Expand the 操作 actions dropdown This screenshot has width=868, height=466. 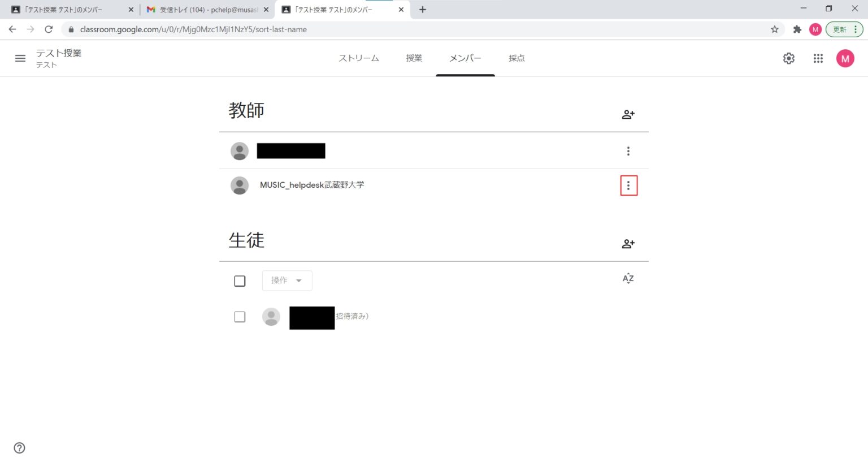[x=287, y=281]
